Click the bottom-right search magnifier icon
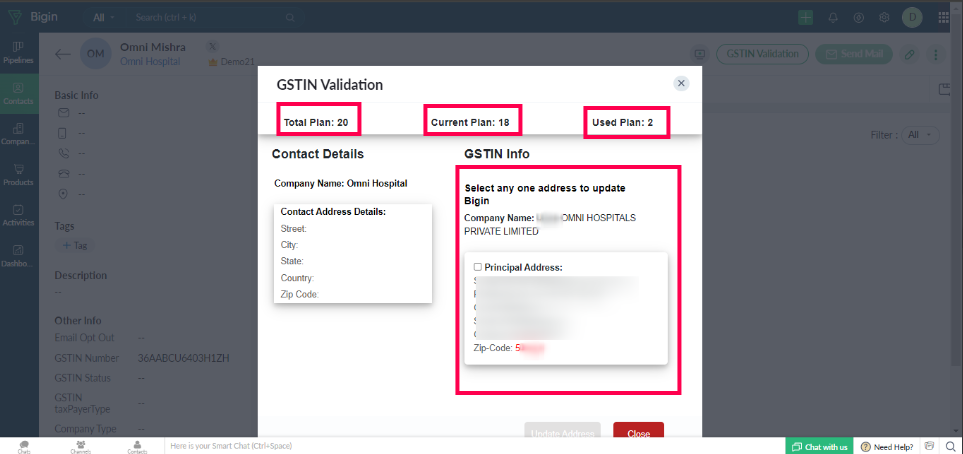 point(950,446)
